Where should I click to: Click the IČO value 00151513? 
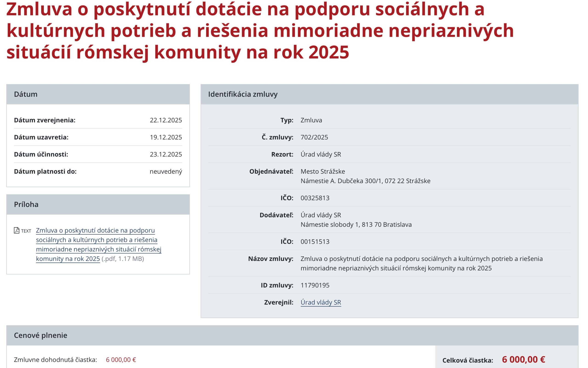coord(315,242)
